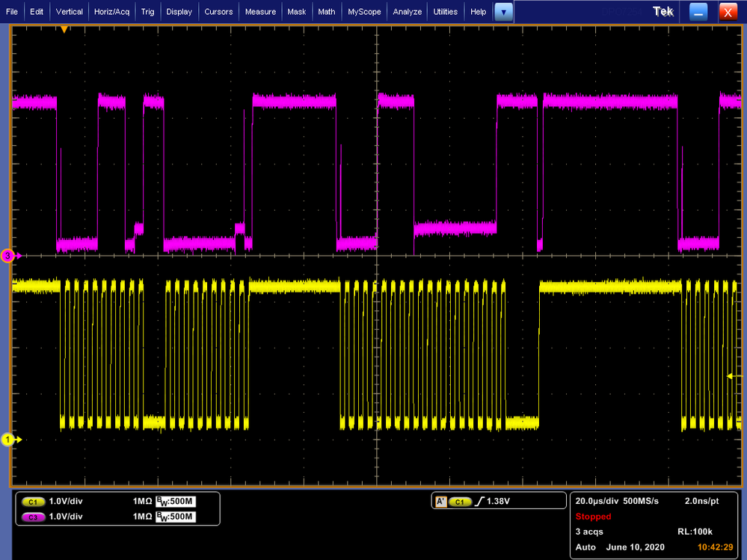This screenshot has width=747, height=560.
Task: Click the C1 BW:500M bandwidth indicator
Action: 175,502
